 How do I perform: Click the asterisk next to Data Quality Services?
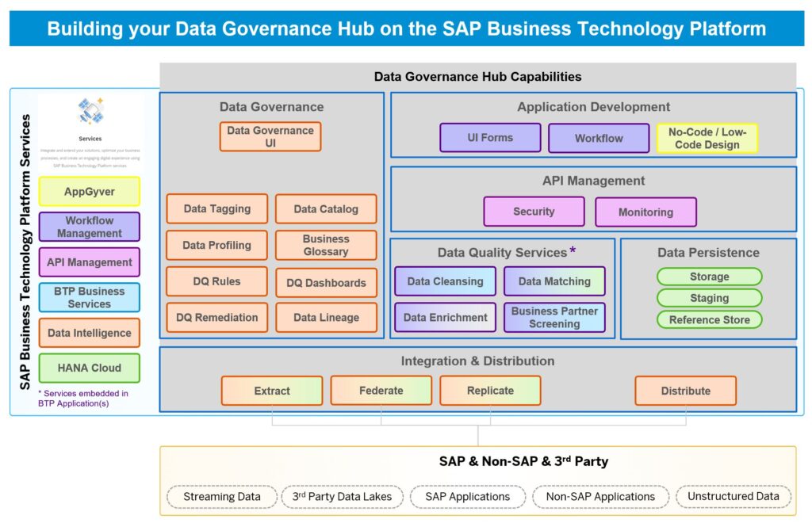tap(573, 250)
